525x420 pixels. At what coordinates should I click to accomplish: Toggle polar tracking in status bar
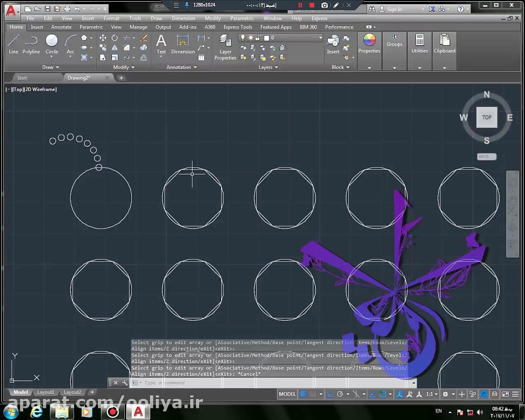pyautogui.click(x=340, y=394)
